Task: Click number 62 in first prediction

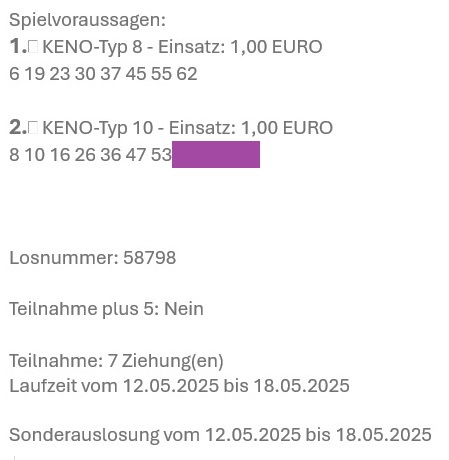Action: 187,74
